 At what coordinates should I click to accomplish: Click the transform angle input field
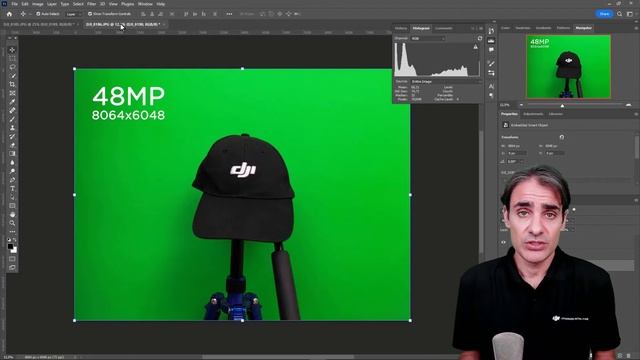[x=514, y=162]
